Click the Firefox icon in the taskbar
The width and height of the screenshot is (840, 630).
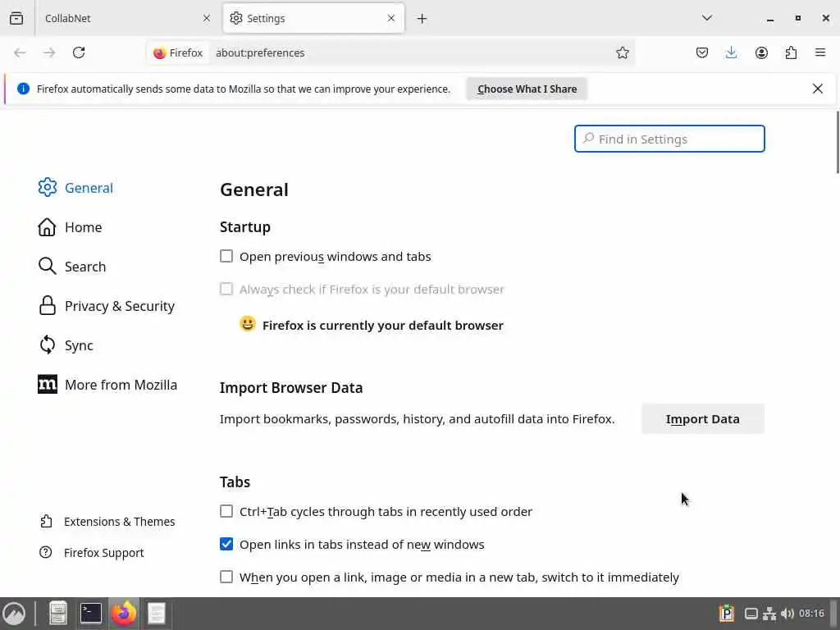(x=124, y=614)
